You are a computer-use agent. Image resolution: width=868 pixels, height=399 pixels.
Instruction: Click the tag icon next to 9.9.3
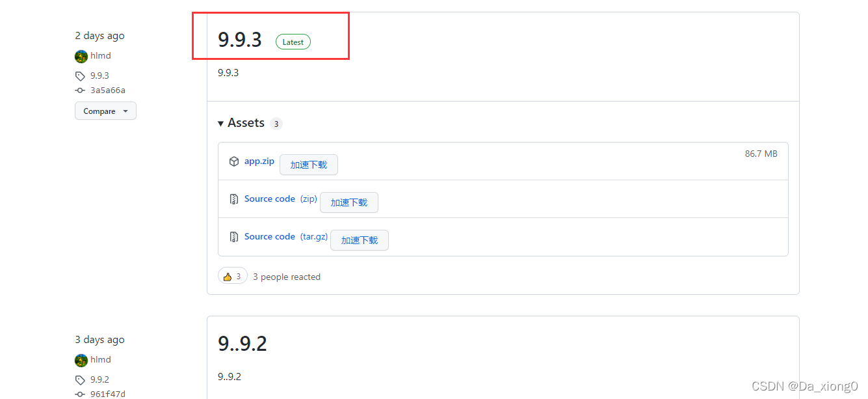click(x=81, y=76)
